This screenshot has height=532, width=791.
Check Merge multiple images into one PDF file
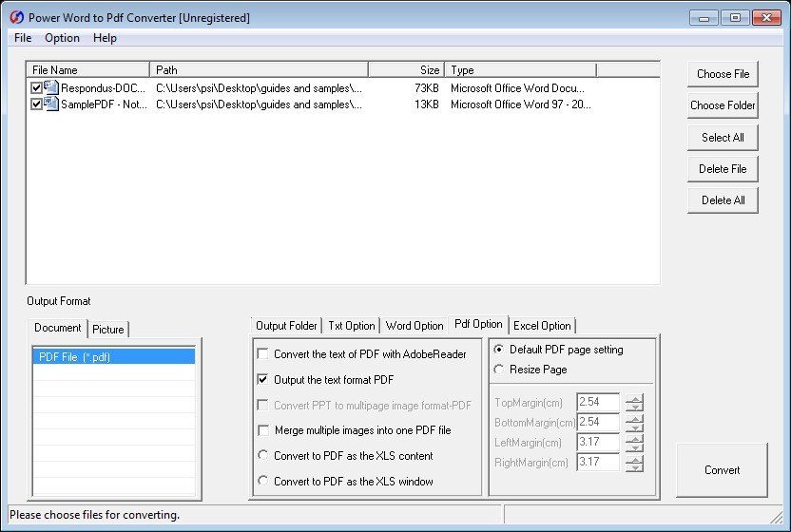262,430
